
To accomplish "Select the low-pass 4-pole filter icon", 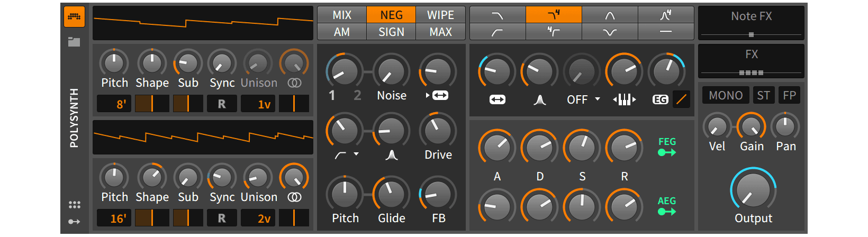I will [x=554, y=15].
